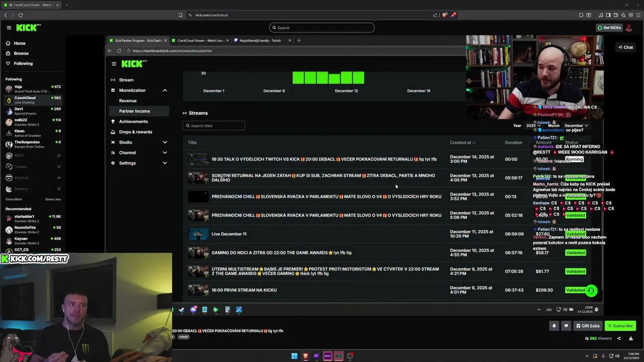Reload the page using the refresh icon

click(21, 15)
